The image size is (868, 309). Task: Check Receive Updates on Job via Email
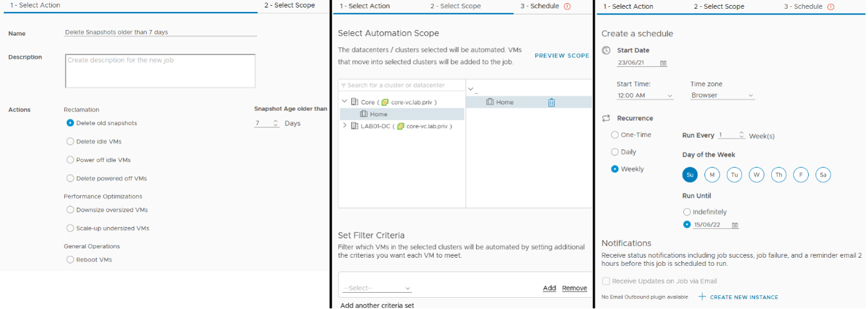coord(606,282)
